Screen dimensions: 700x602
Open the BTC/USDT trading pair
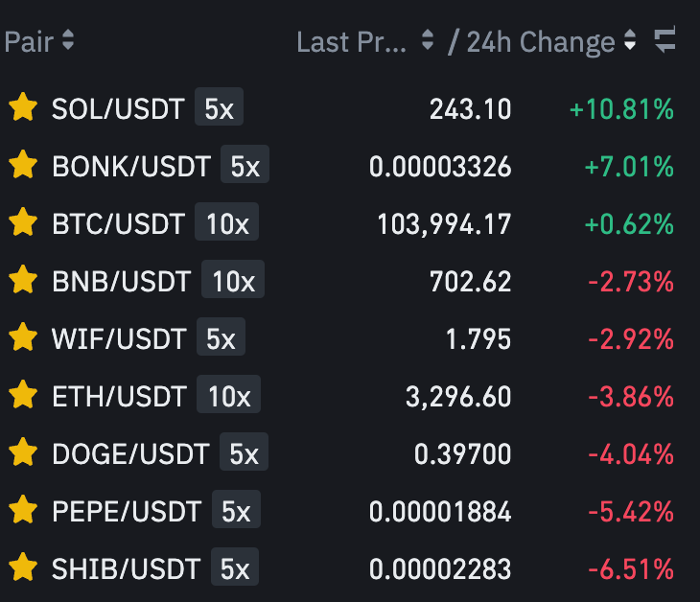[x=118, y=223]
